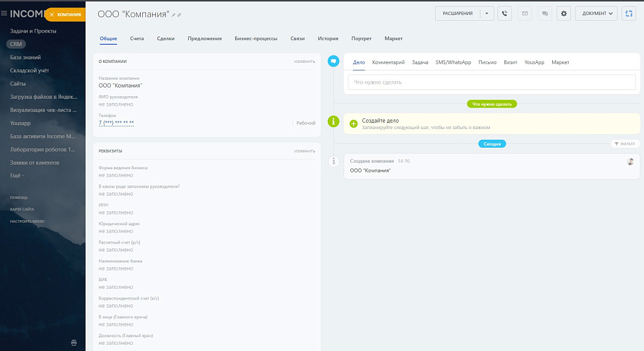The width and height of the screenshot is (644, 351).
Task: Click the Что нужно сделать input field
Action: click(491, 82)
